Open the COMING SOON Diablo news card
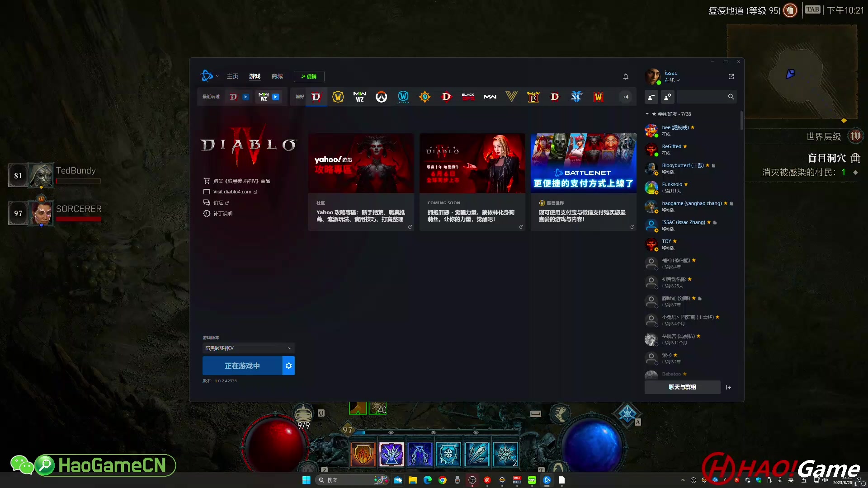Image resolution: width=868 pixels, height=488 pixels. tap(472, 182)
